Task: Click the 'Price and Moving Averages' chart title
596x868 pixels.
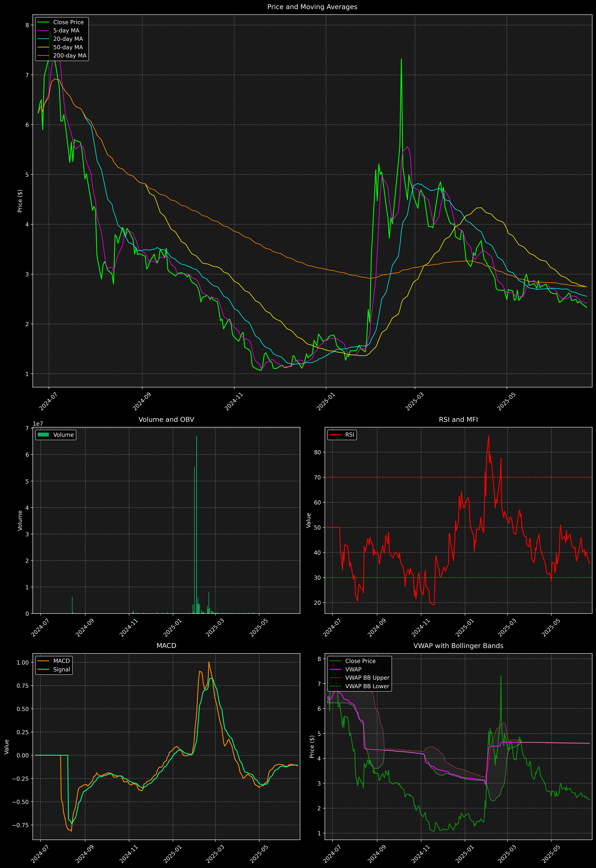Action: point(312,7)
